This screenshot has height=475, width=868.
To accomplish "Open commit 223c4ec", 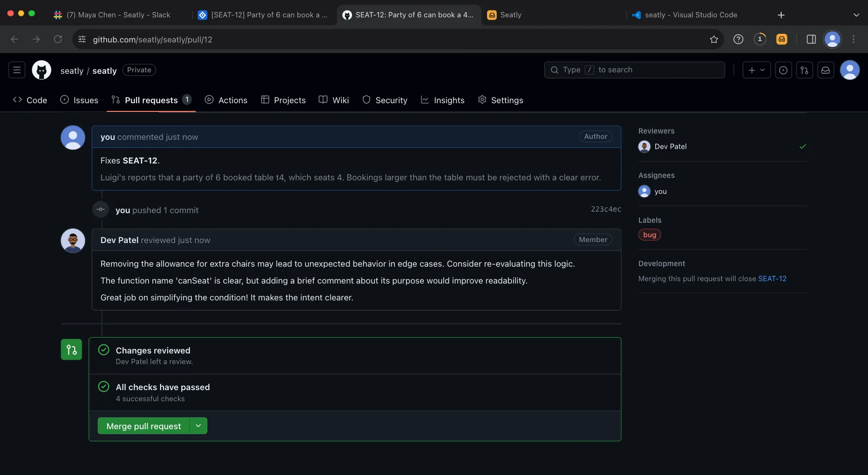I will tap(606, 209).
